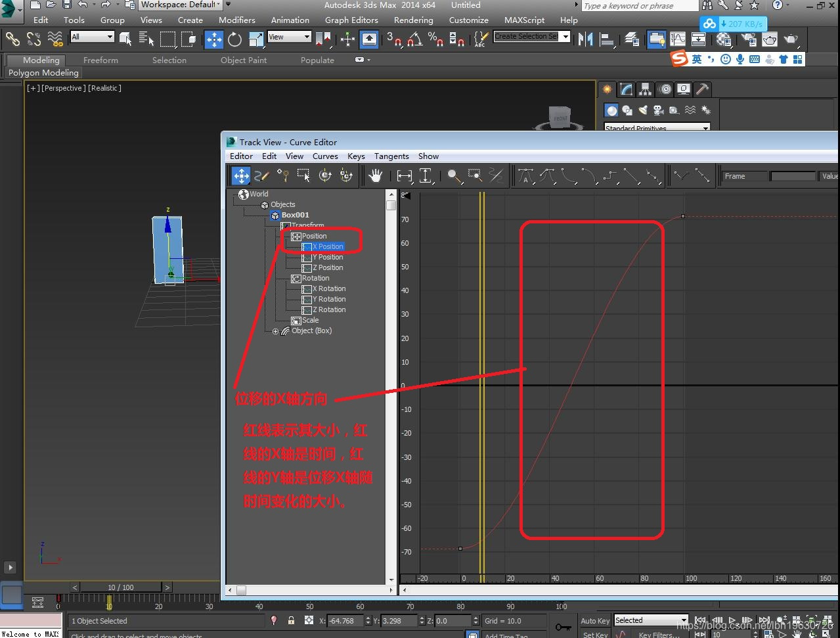Toggle Angle Snap on the main toolbar
Viewport: 840px width, 638px height.
click(x=414, y=39)
